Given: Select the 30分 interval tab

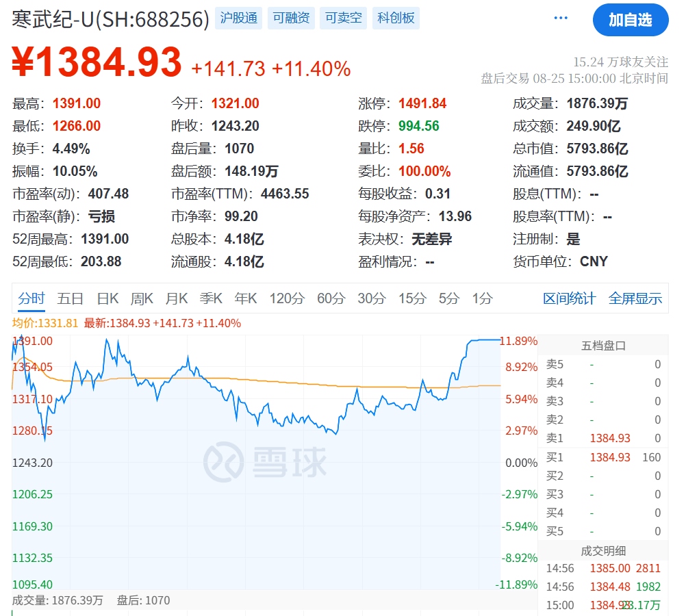Looking at the screenshot, I should coord(372,299).
